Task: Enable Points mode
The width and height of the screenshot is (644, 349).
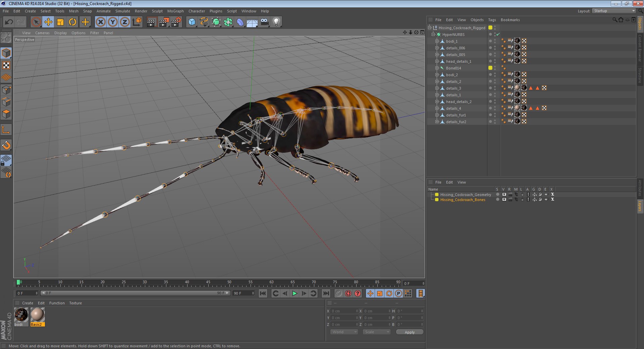Action: tap(6, 90)
